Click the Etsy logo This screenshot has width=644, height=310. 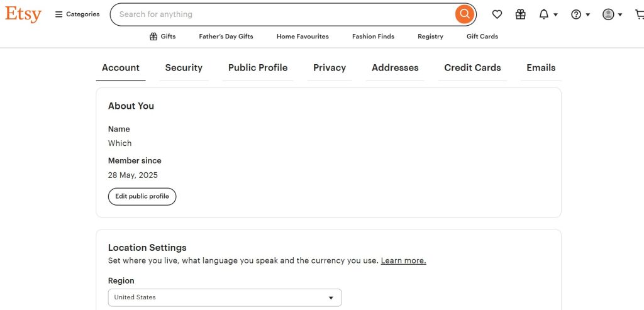tap(23, 14)
